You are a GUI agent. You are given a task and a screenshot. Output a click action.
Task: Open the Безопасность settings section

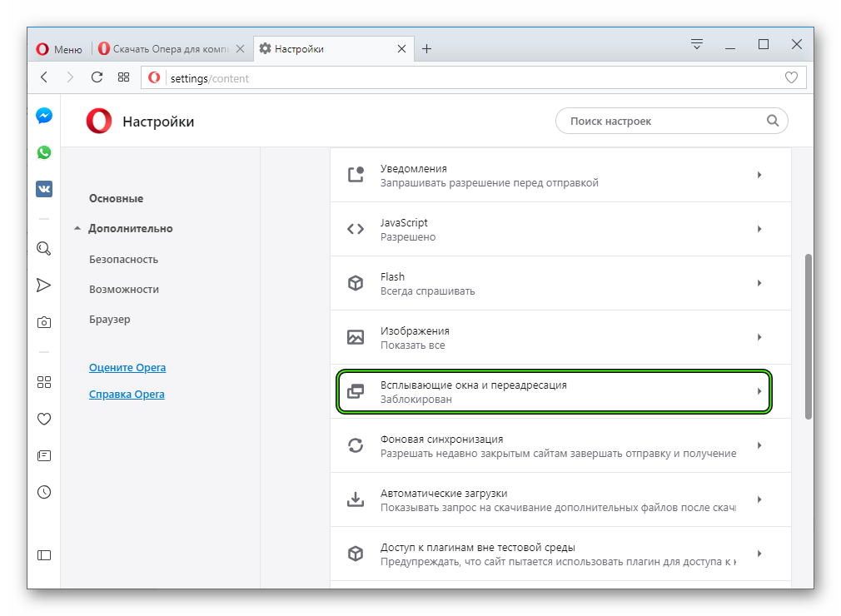(x=124, y=259)
